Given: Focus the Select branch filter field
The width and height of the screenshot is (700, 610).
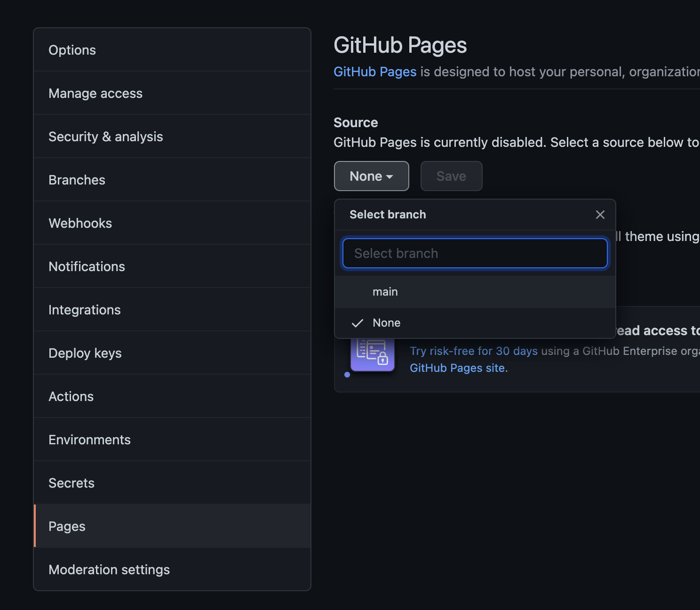Looking at the screenshot, I should (475, 253).
